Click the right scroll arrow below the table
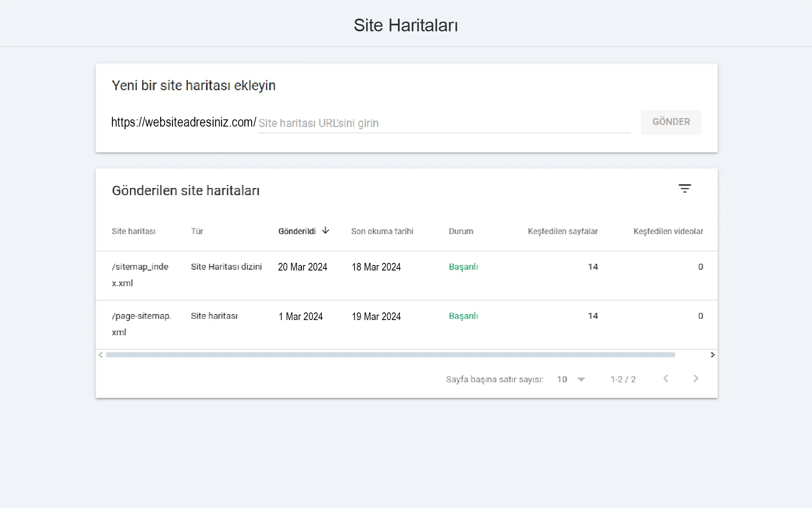This screenshot has width=812, height=508. pos(713,355)
